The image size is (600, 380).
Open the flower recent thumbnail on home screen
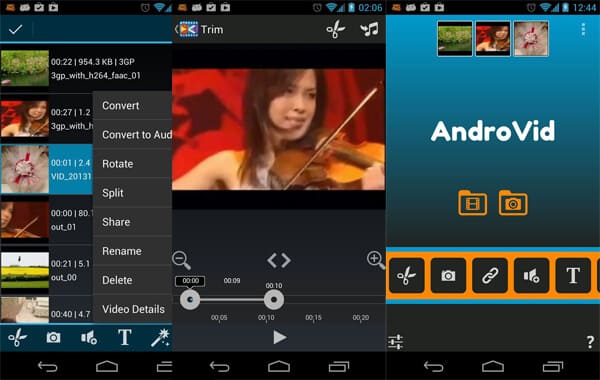(531, 39)
